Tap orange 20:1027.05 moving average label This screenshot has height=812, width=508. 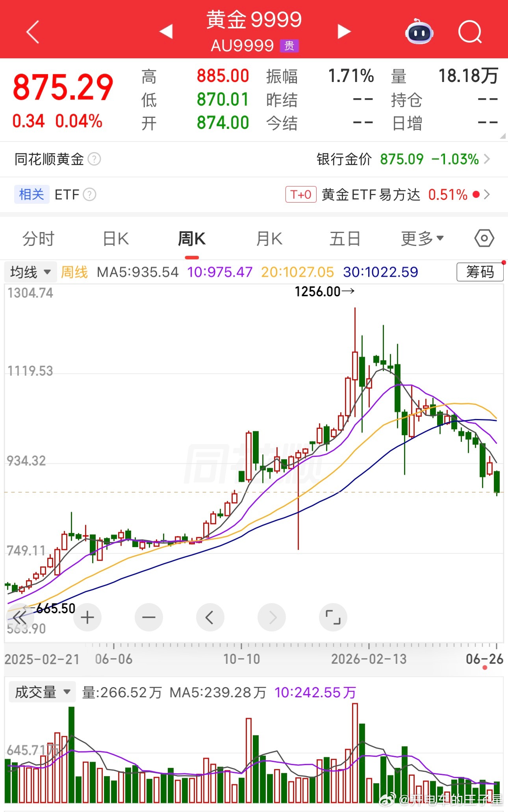(297, 272)
